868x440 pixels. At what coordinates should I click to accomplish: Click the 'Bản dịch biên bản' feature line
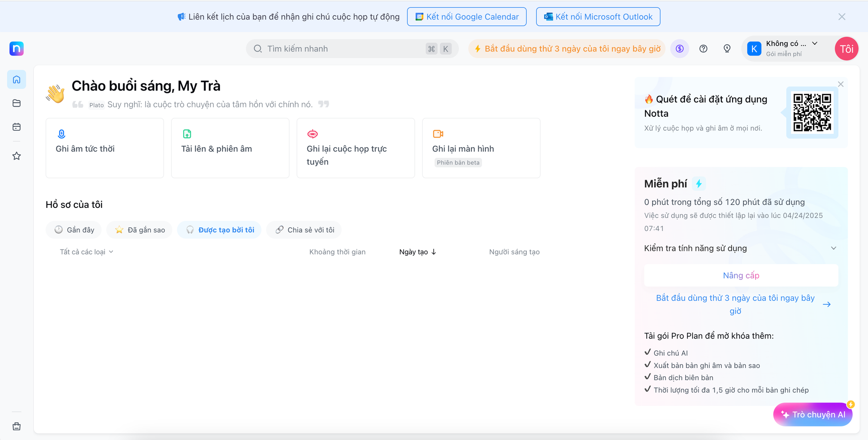coord(683,378)
